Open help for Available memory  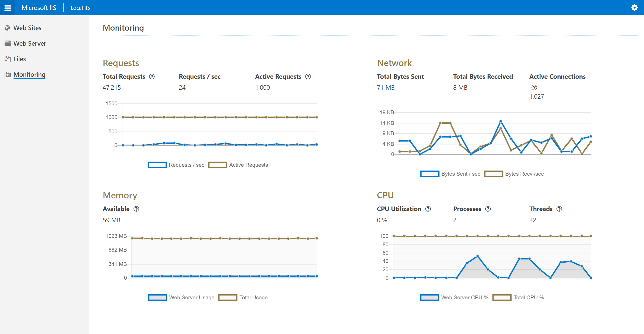tap(136, 209)
